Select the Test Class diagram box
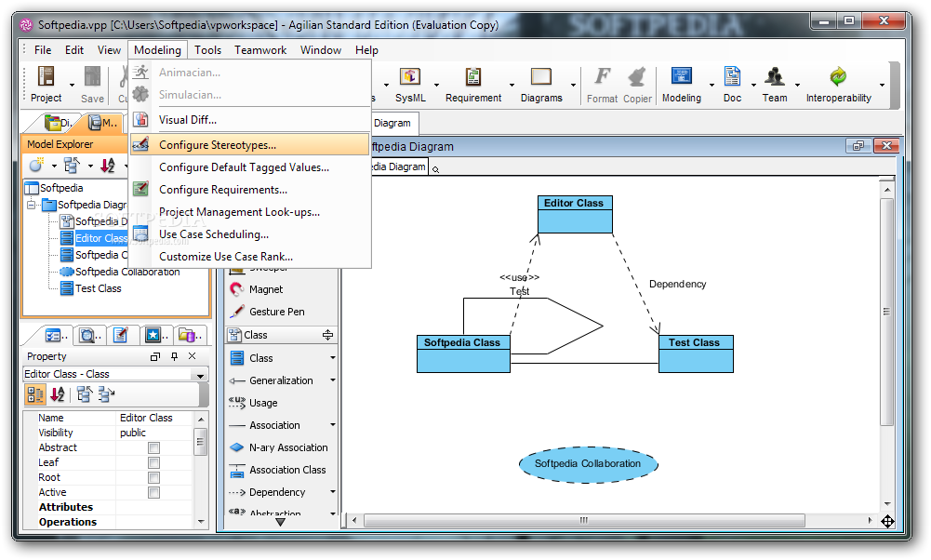Viewport: 931px width, 560px height. coord(696,353)
